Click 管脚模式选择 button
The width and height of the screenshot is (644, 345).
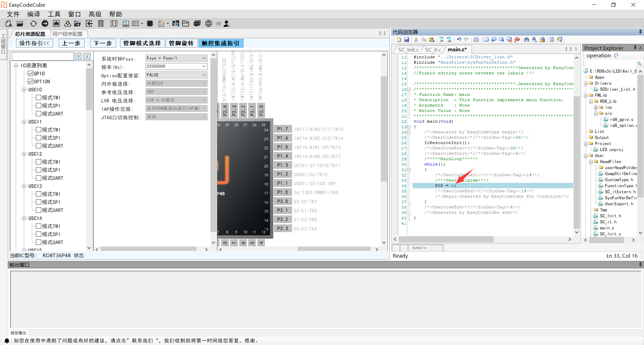tap(142, 43)
